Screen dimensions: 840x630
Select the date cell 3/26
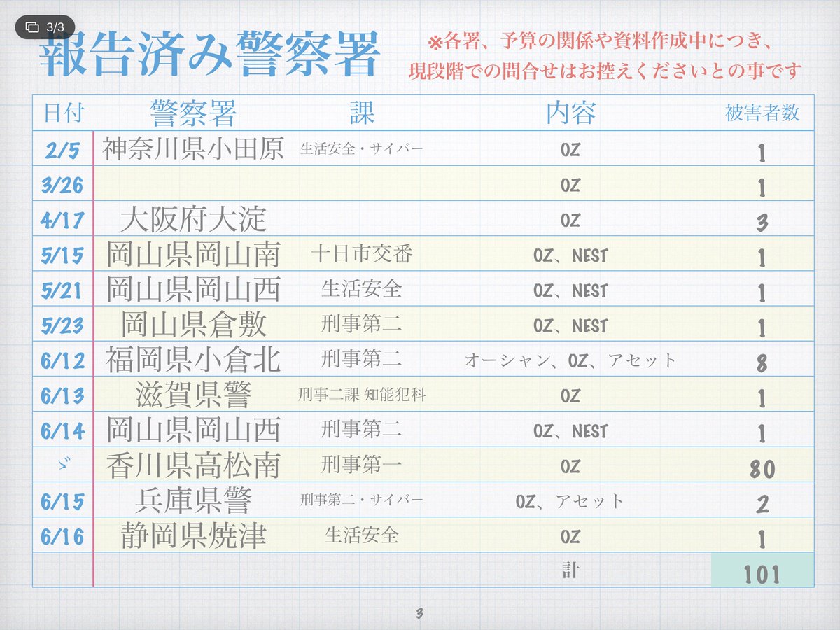[62, 185]
